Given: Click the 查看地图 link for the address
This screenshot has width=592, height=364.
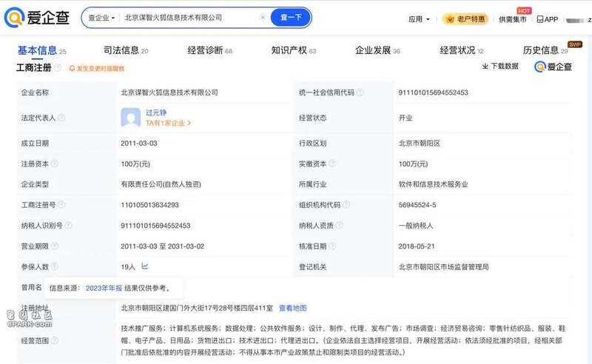Looking at the screenshot, I should pos(292,308).
